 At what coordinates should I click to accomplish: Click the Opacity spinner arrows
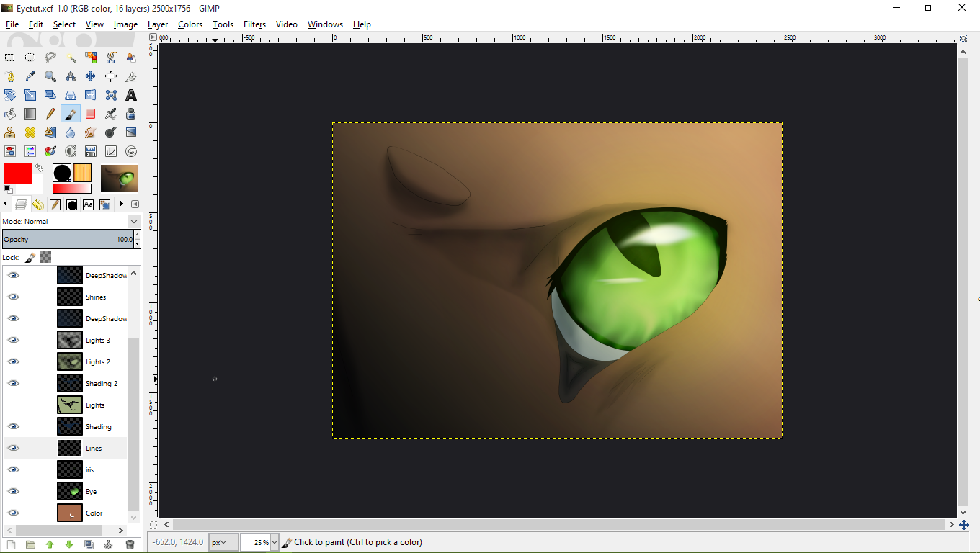(x=138, y=239)
